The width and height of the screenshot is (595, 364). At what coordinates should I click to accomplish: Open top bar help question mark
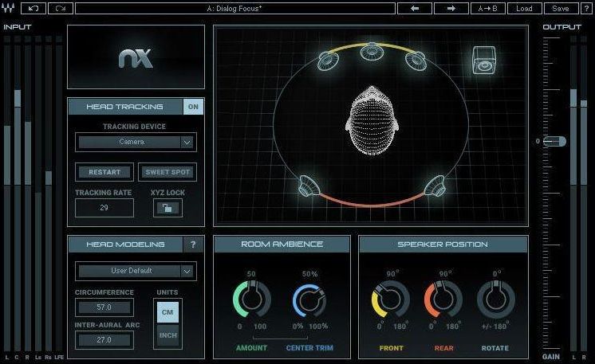(587, 8)
